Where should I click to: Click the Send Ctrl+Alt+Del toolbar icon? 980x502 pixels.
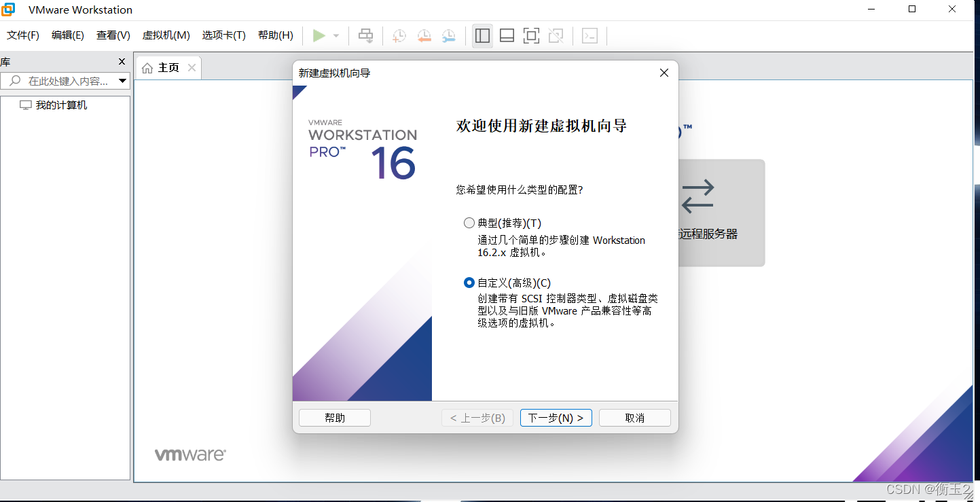click(366, 36)
